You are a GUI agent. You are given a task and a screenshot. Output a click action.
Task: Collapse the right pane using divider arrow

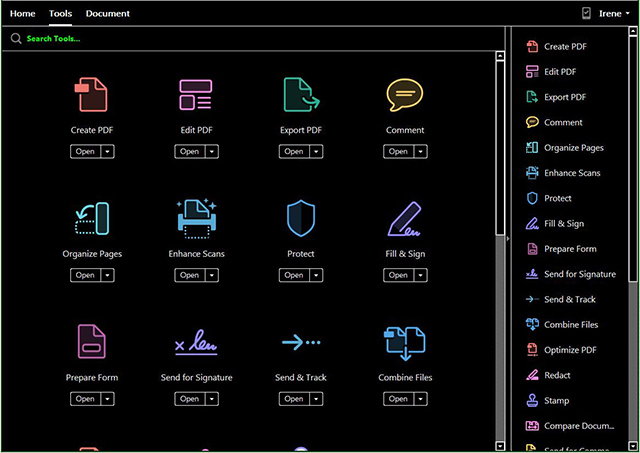[508, 240]
